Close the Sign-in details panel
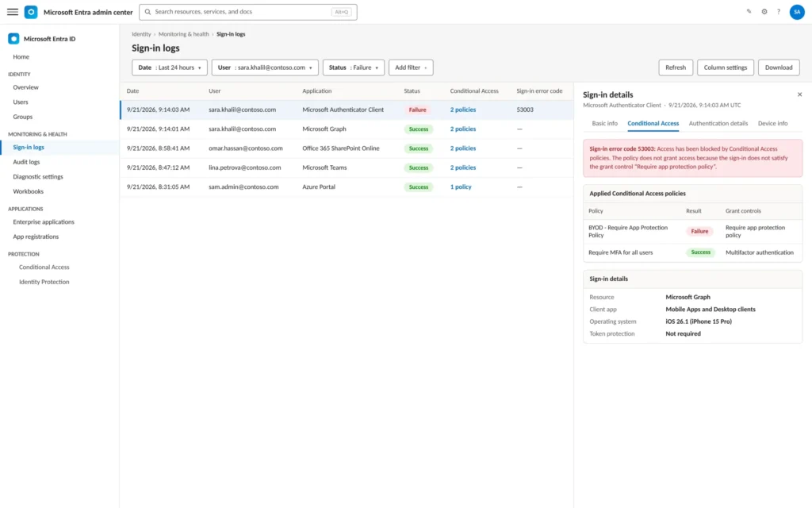The image size is (812, 508). [x=799, y=94]
